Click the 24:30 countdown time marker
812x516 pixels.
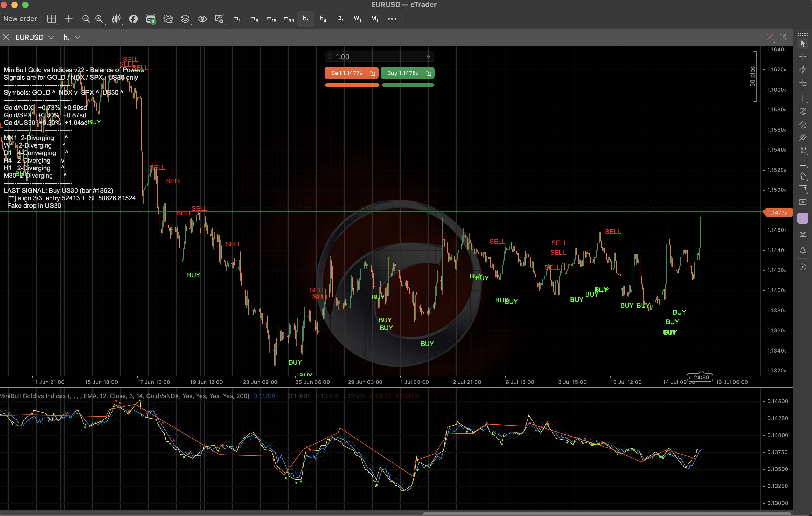tap(700, 377)
